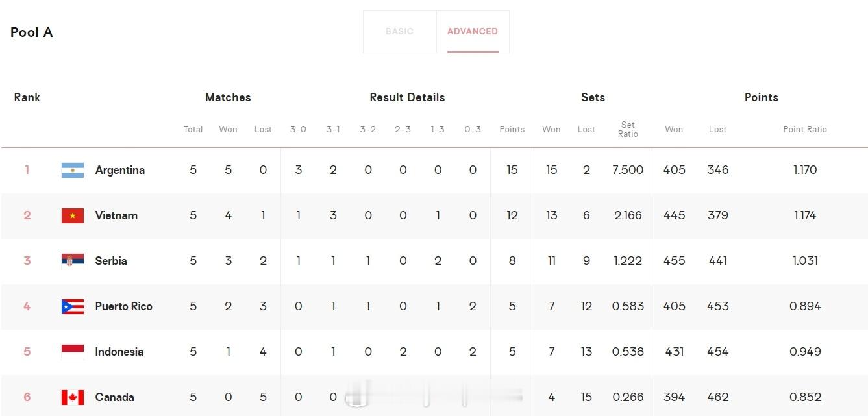Click the Canada flag icon
This screenshot has width=868, height=416.
73,397
